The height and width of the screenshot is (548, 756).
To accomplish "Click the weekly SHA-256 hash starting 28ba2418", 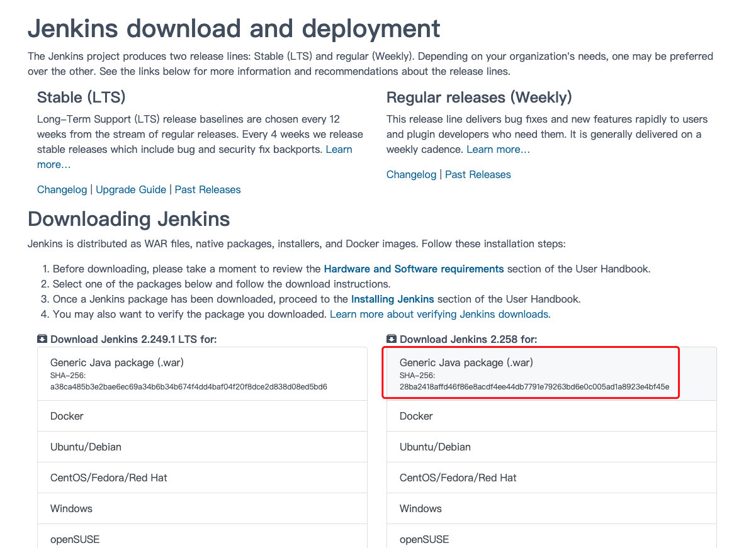I will coord(534,386).
